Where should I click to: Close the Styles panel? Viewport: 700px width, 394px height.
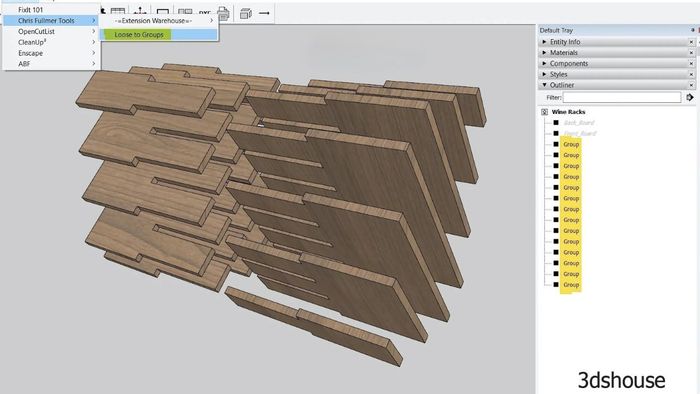pos(691,74)
